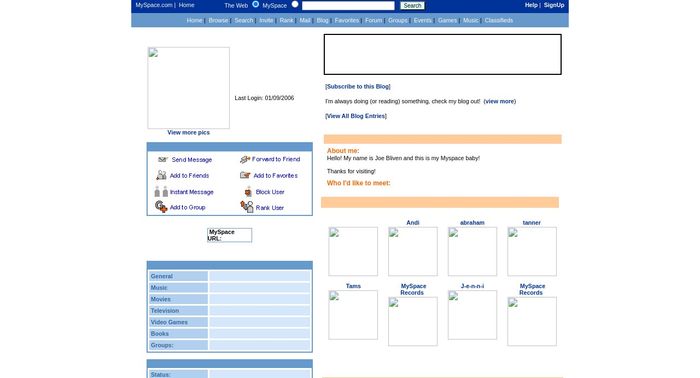Open the SignUp link

pos(554,5)
